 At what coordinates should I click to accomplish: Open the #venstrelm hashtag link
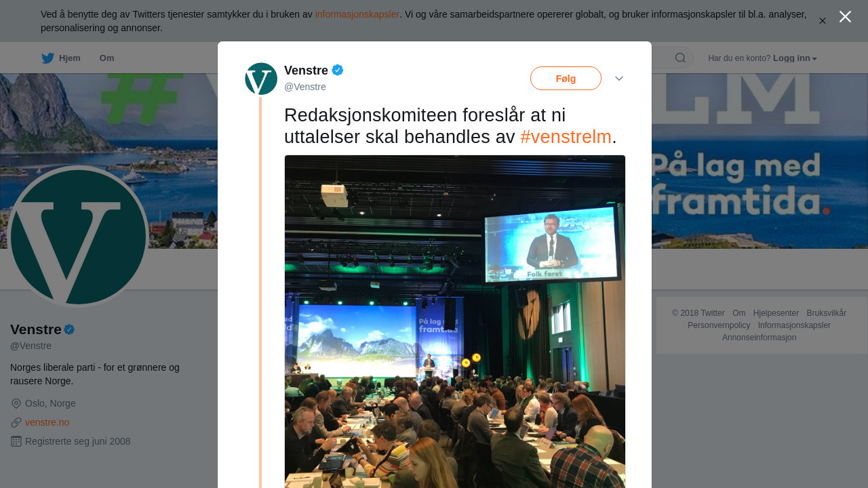(566, 137)
